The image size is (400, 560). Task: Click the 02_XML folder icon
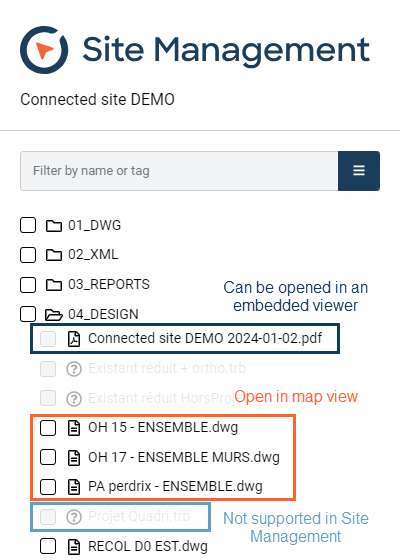coord(54,255)
